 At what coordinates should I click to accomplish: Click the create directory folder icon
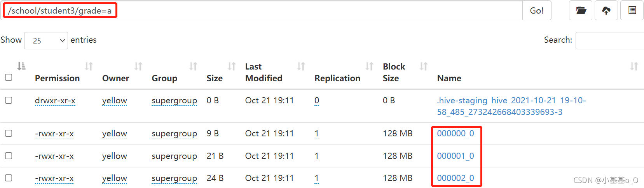[581, 10]
